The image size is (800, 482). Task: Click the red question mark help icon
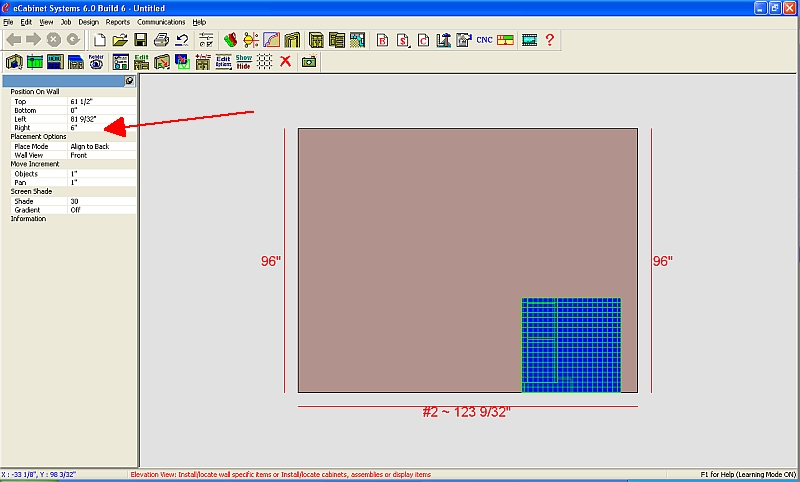point(549,40)
